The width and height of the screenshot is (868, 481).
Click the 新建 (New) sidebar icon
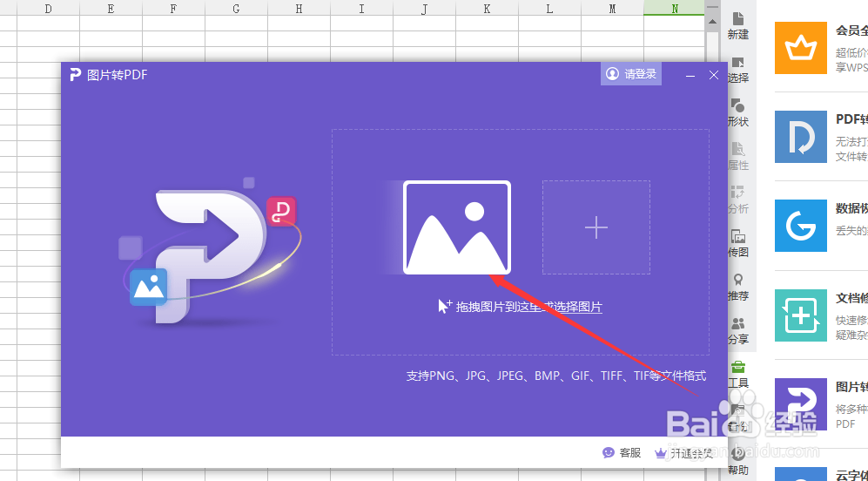tap(738, 26)
